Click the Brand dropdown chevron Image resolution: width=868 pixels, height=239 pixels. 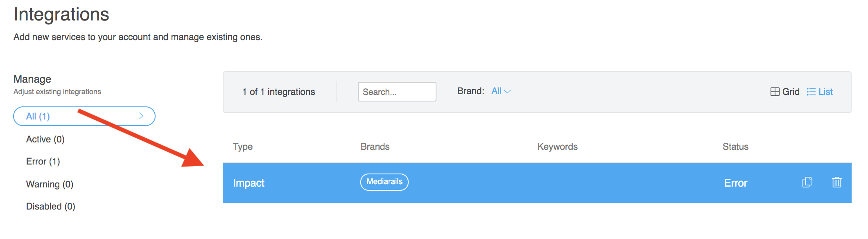[507, 92]
